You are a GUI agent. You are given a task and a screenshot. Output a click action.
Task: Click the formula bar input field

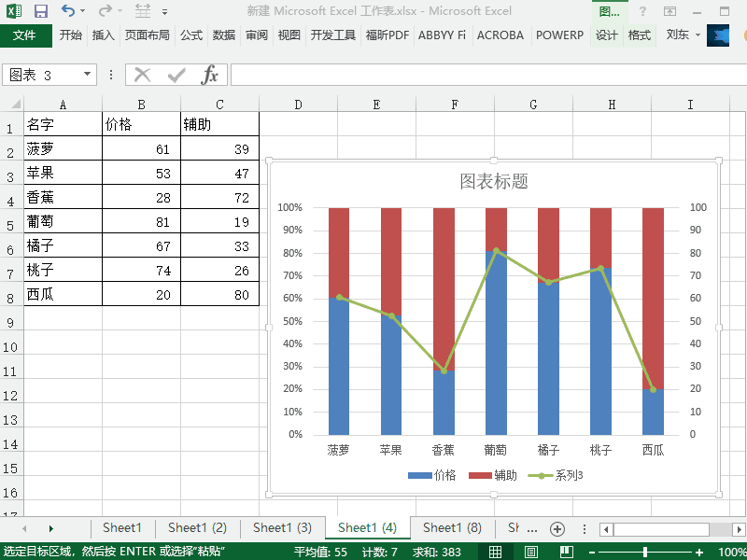click(x=488, y=75)
